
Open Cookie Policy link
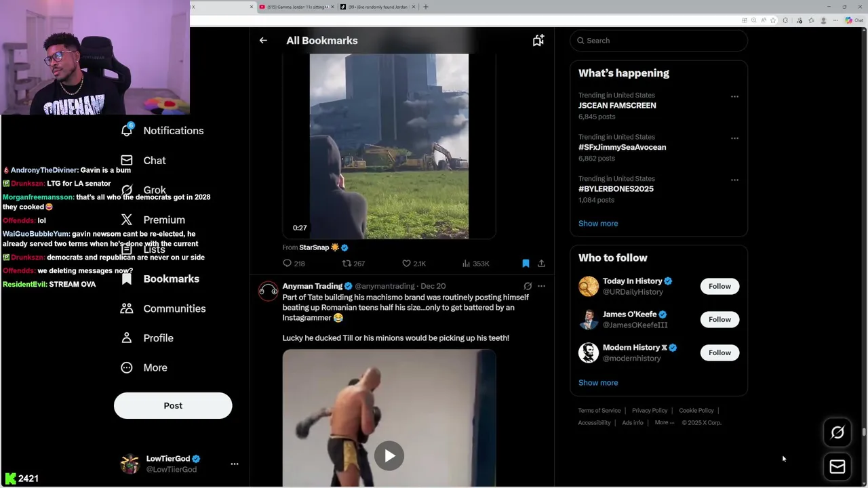[x=696, y=411]
